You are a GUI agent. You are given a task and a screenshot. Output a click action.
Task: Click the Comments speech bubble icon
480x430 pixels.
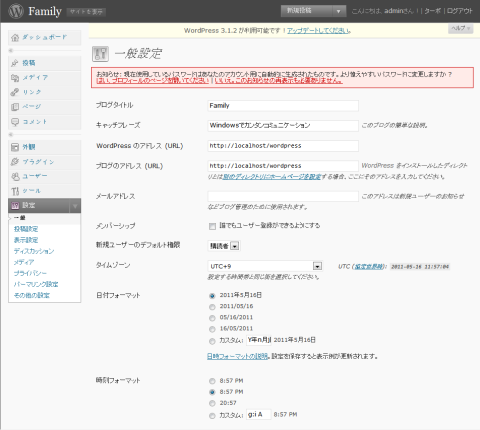coord(15,122)
